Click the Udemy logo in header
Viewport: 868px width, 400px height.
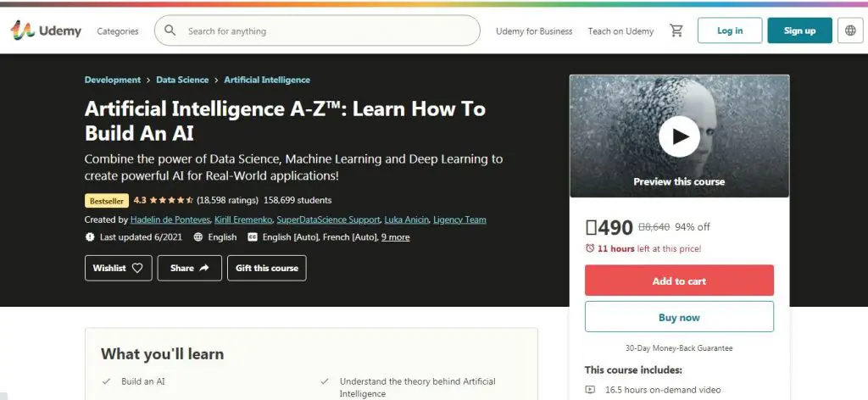tap(46, 31)
